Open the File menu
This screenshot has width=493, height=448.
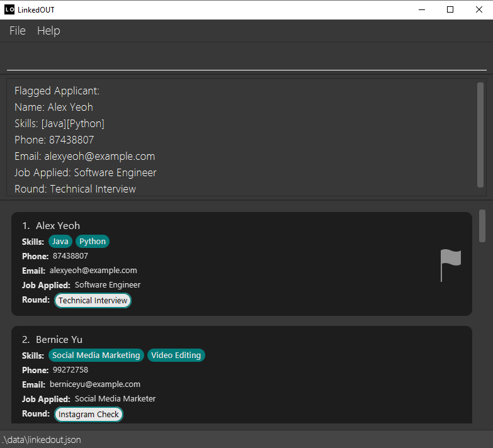(x=18, y=31)
